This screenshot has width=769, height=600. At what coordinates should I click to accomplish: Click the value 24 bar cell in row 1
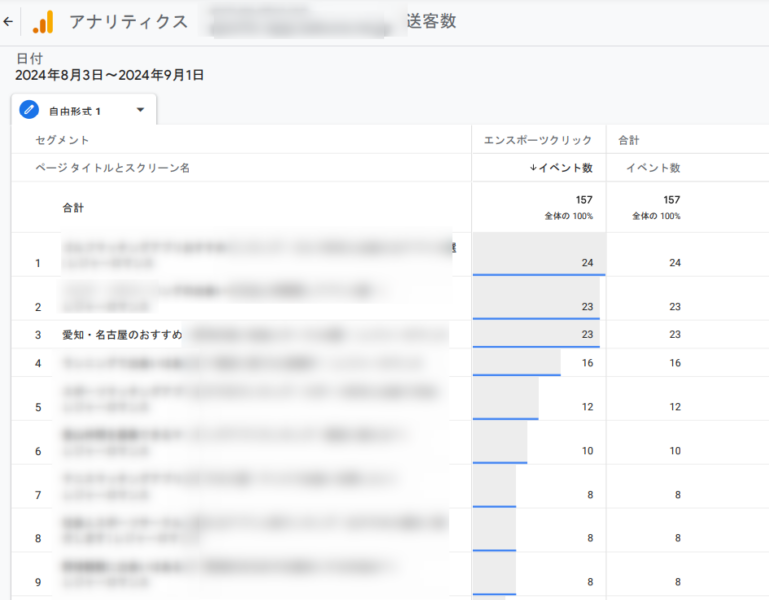click(539, 254)
